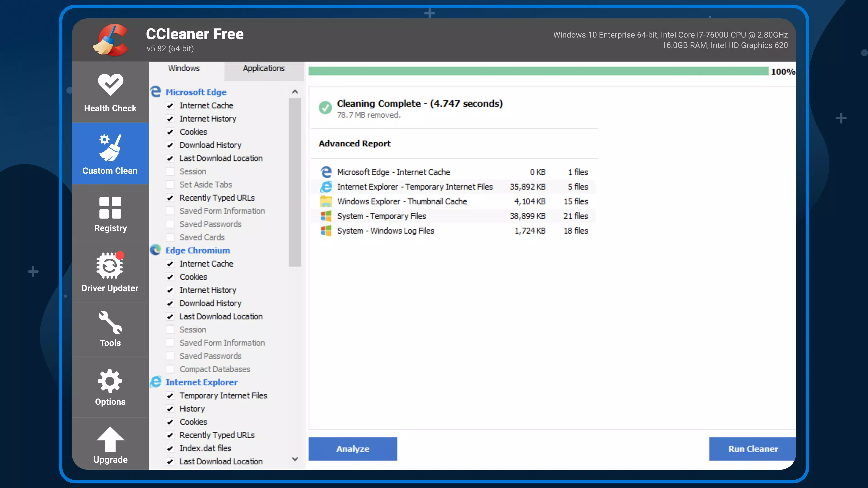
Task: Select Windows Explorer - Thumbnail Cache report row
Action: click(453, 201)
